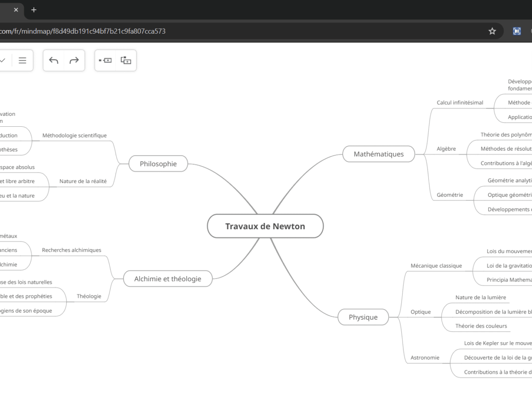
Task: Select the Physique branch node
Action: click(363, 317)
